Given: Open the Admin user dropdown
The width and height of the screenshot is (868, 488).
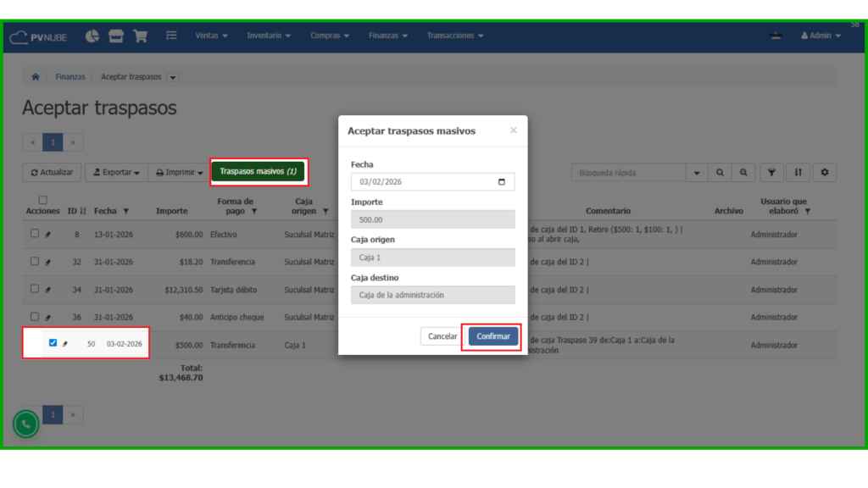Looking at the screenshot, I should click(x=821, y=36).
